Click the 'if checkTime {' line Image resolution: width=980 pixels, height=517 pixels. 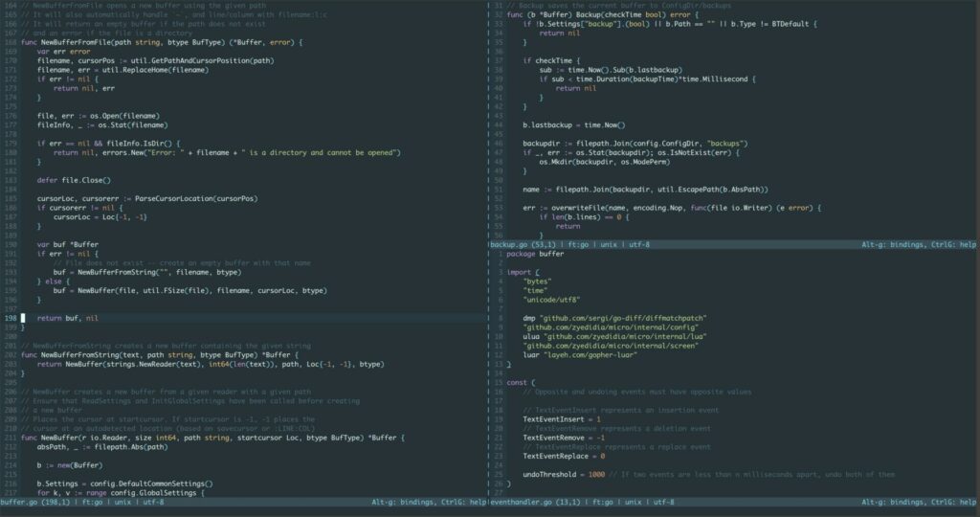click(551, 61)
